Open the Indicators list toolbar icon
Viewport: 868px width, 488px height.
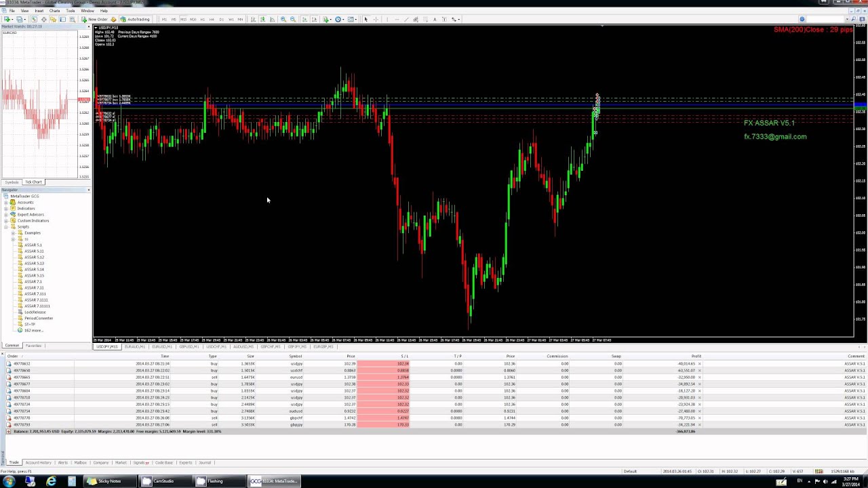[x=325, y=19]
